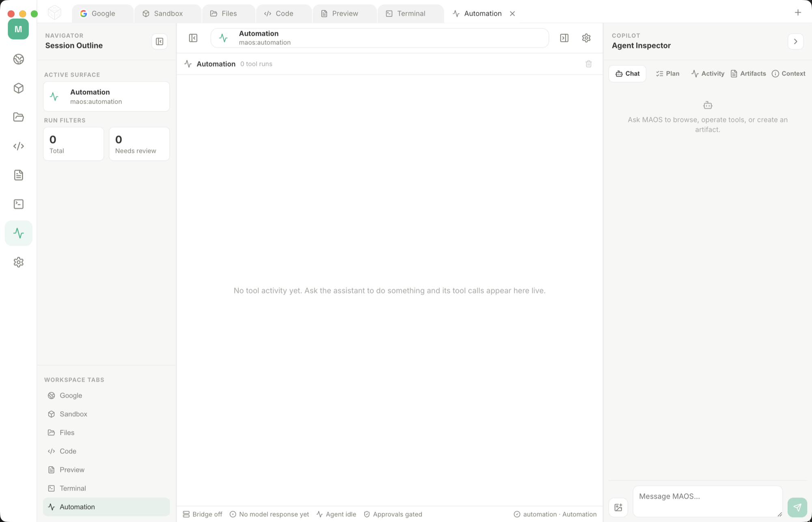Click the Automation active surface card
The image size is (812, 522).
pos(106,97)
